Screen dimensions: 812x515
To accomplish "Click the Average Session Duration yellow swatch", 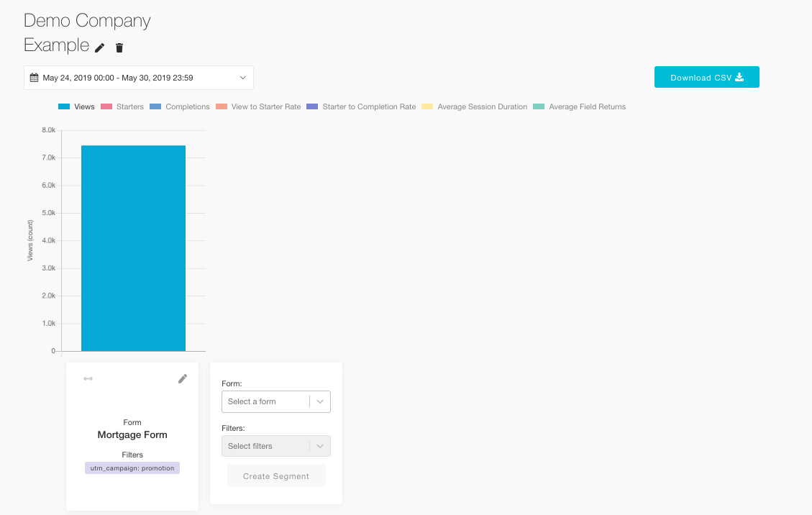I will click(x=427, y=106).
